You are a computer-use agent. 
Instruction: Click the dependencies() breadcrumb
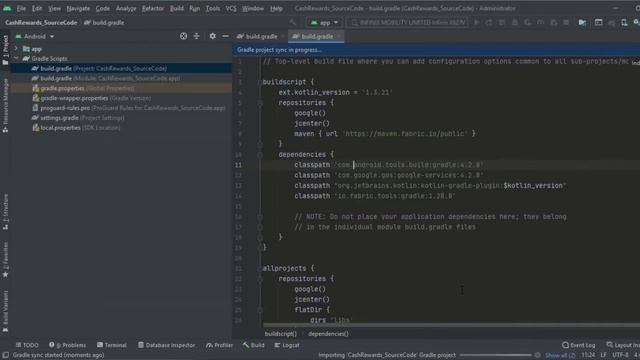click(x=328, y=333)
